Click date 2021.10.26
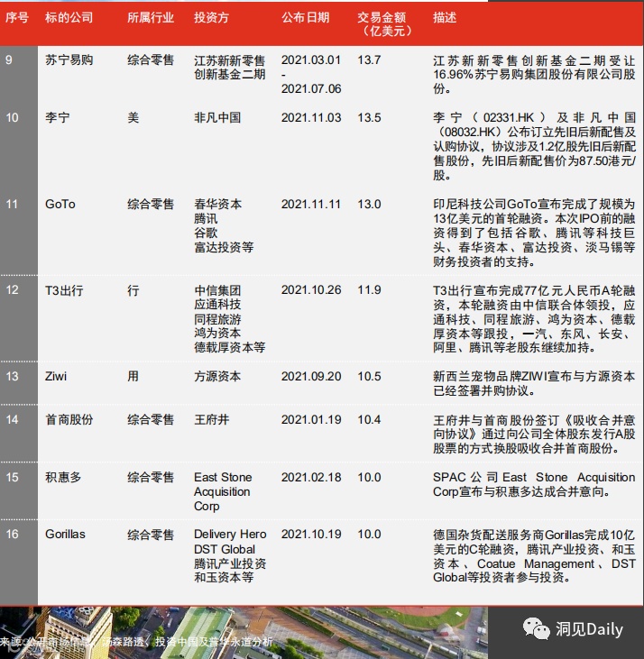This screenshot has height=659, width=644. pyautogui.click(x=311, y=290)
